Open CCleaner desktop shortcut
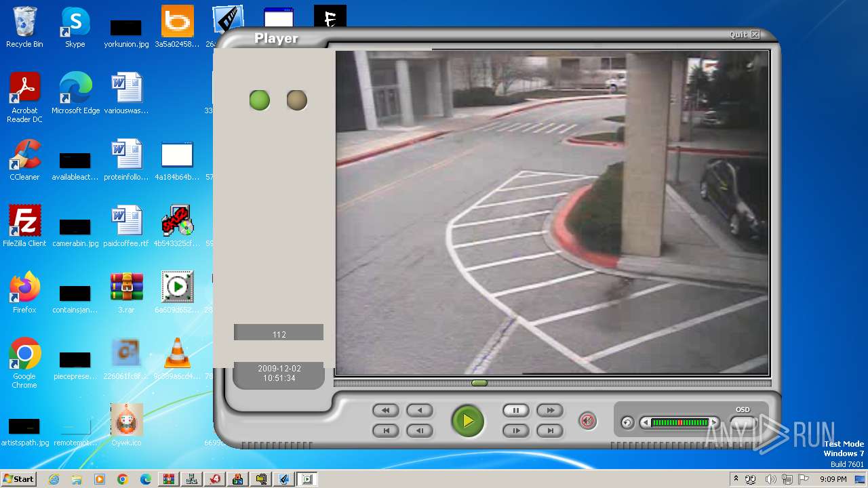This screenshot has height=488, width=868. (24, 160)
